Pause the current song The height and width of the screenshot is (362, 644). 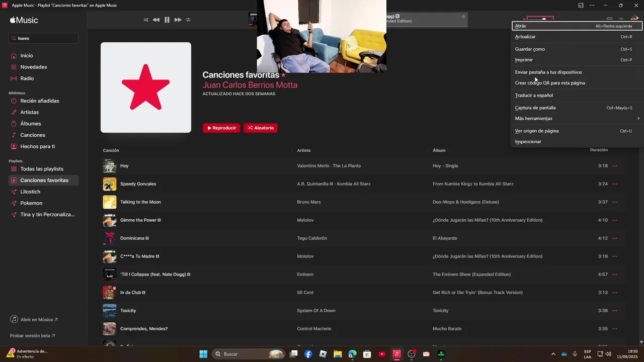coord(167,20)
